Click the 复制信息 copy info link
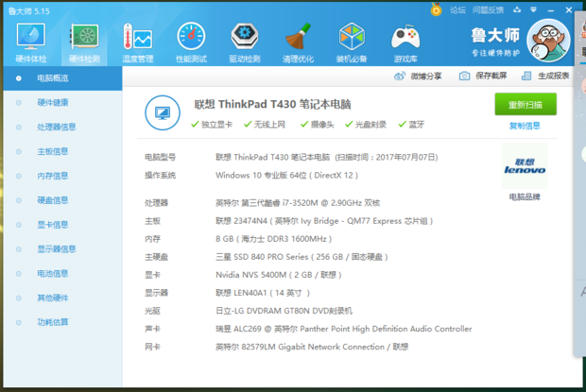Viewport: 586px width, 392px height. [525, 126]
